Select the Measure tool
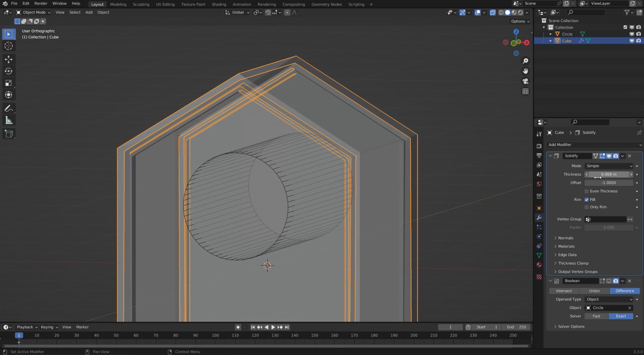644x355 pixels. click(9, 121)
